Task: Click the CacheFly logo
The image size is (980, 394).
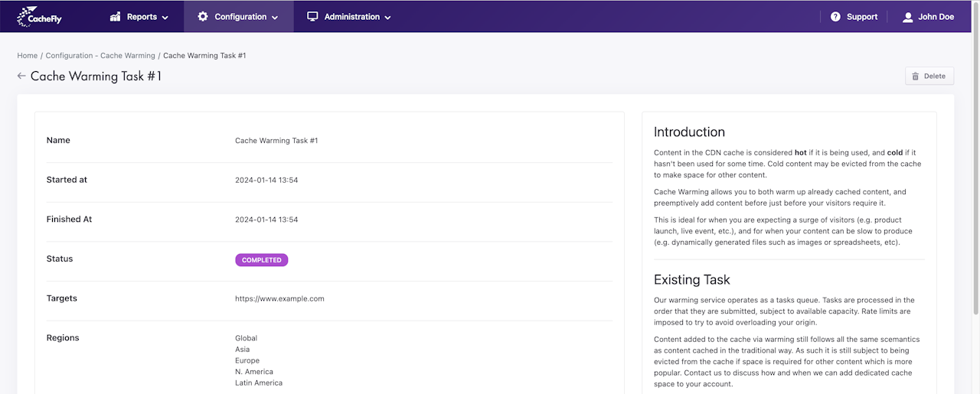Action: 39,16
